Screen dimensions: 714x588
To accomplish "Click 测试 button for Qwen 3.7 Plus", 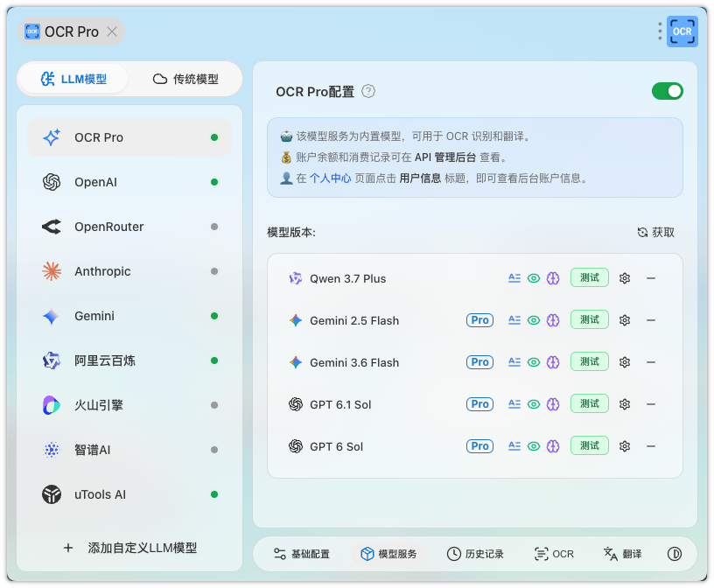I will pyautogui.click(x=589, y=278).
